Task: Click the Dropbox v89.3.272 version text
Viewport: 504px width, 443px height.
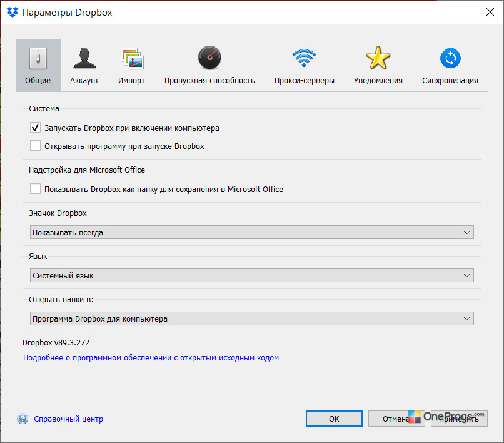Action: coord(56,343)
